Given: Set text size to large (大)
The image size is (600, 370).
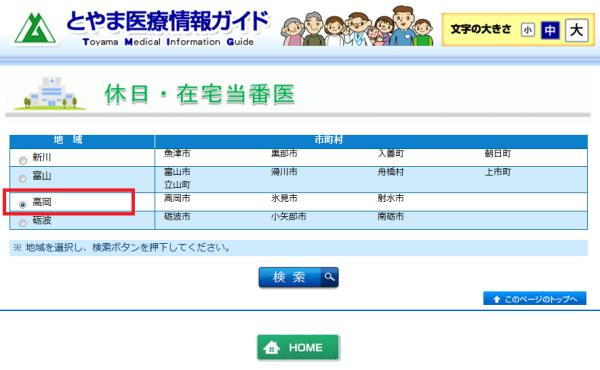Looking at the screenshot, I should 576,30.
